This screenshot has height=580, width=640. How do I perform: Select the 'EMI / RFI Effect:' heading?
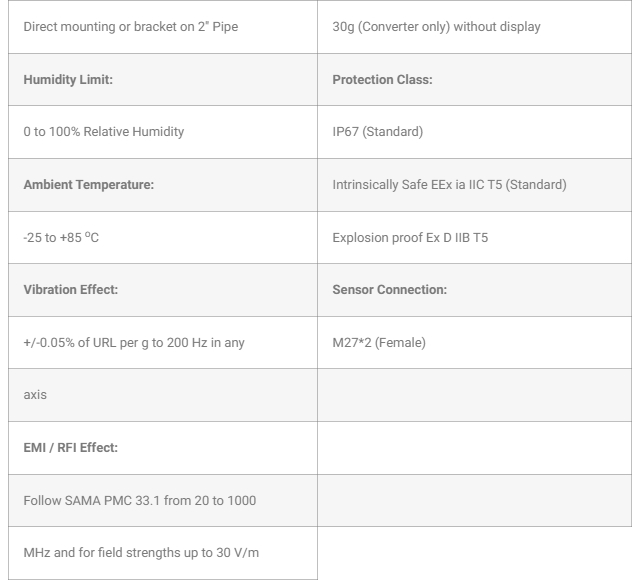(x=71, y=448)
